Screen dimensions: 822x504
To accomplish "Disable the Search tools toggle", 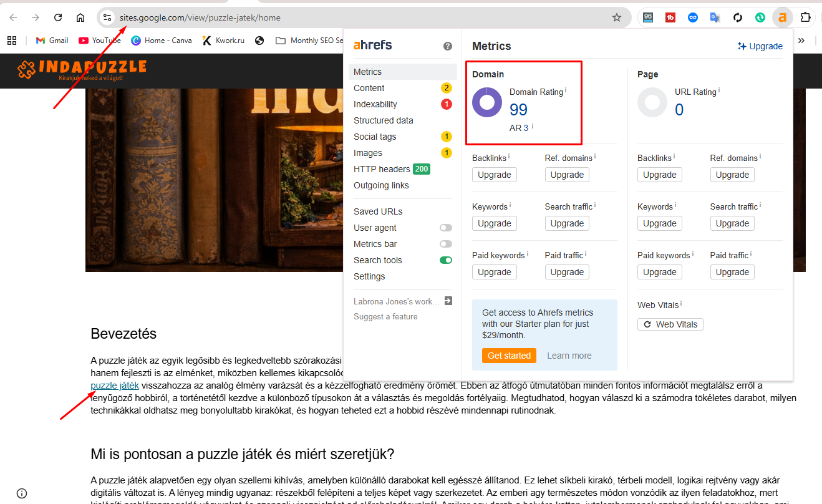I will [445, 260].
